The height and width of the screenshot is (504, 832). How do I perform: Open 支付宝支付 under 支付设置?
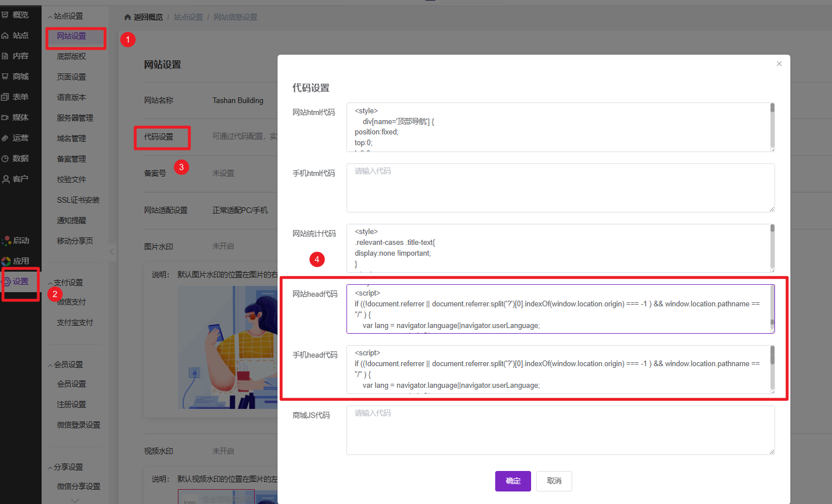pos(75,322)
